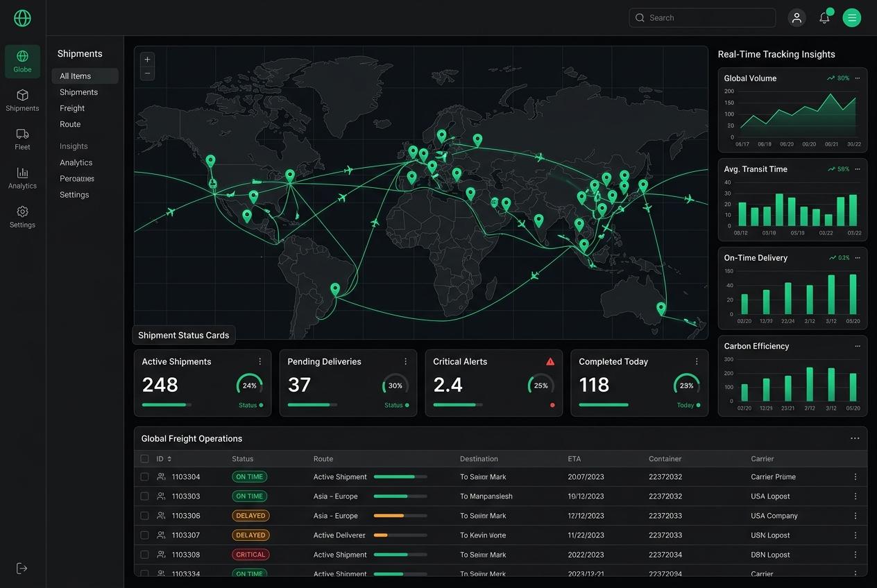This screenshot has height=588, width=877.
Task: Check the box for shipment 1103308
Action: click(x=144, y=555)
